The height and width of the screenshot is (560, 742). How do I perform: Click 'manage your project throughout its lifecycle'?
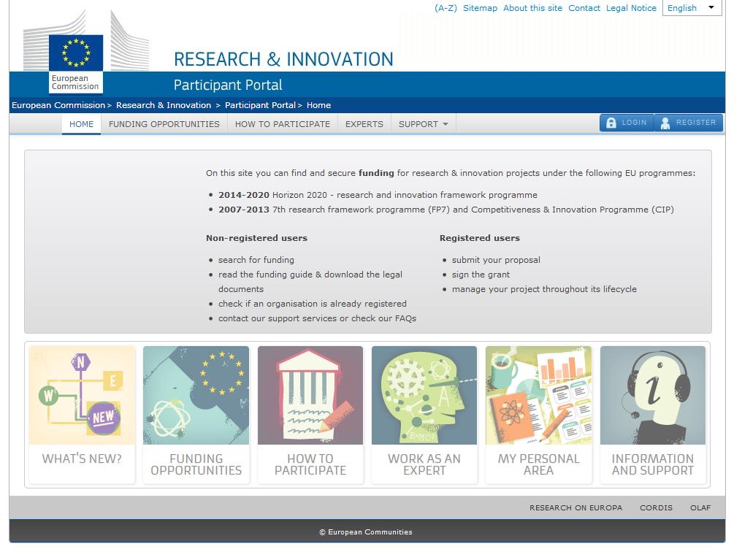tap(544, 289)
